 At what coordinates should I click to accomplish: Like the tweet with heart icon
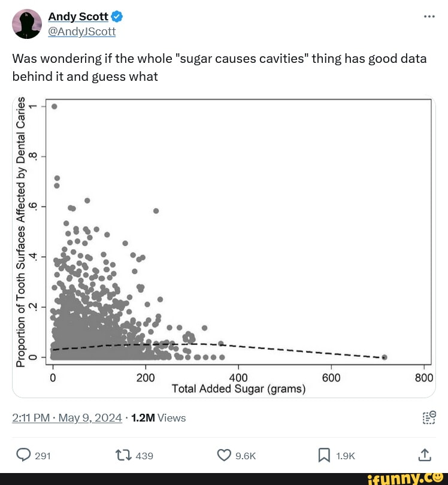pos(225,456)
